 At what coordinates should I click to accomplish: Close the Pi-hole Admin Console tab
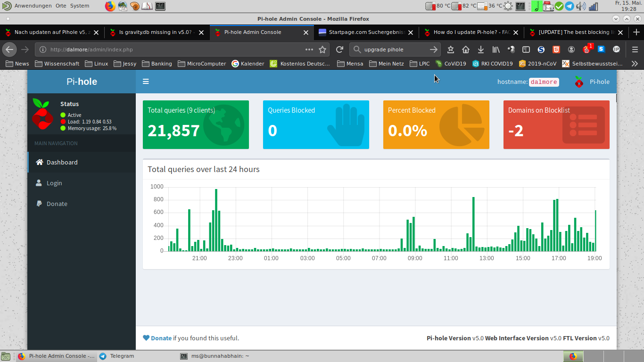point(305,33)
